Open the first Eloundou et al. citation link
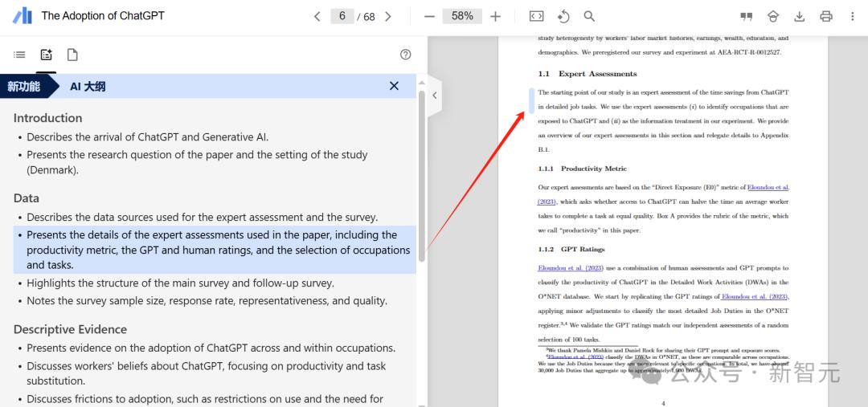 [768, 187]
